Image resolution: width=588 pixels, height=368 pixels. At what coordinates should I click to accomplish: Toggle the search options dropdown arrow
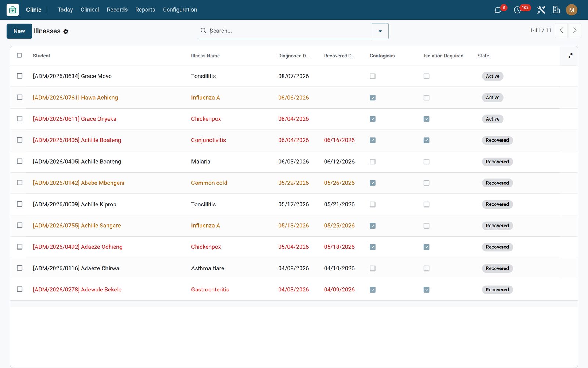point(380,31)
